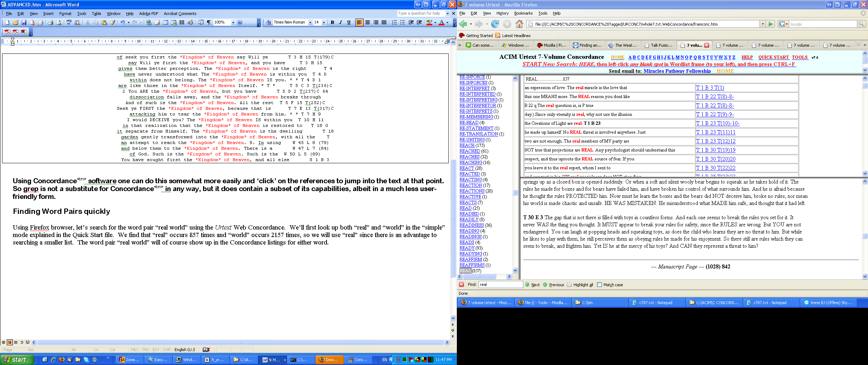This screenshot has height=365, width=868.
Task: Click the QUICK START link
Action: [x=773, y=57]
